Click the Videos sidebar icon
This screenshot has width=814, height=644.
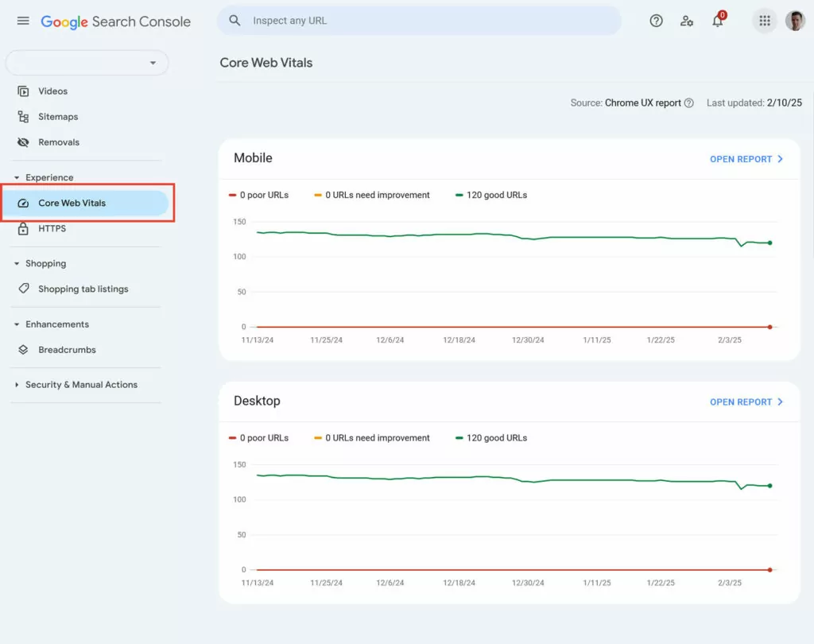click(x=23, y=91)
